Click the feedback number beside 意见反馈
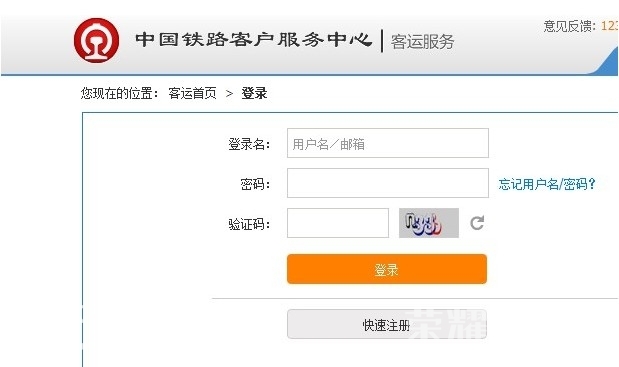 [x=610, y=26]
